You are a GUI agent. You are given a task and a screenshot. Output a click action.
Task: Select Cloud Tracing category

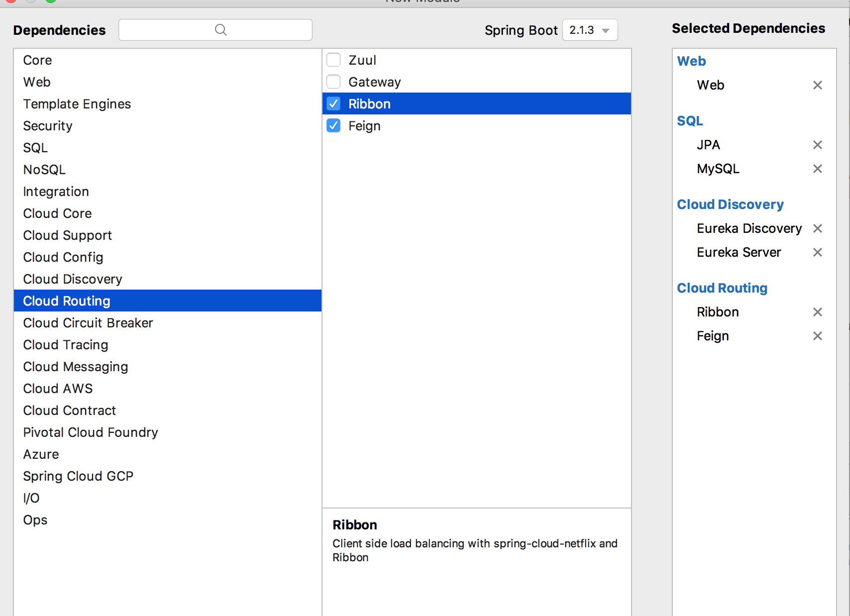[168, 344]
